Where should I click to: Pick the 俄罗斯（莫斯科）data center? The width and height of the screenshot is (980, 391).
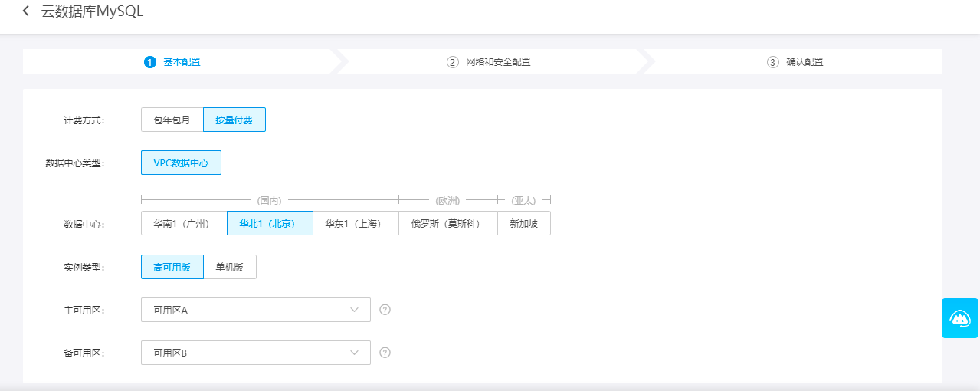pyautogui.click(x=448, y=224)
